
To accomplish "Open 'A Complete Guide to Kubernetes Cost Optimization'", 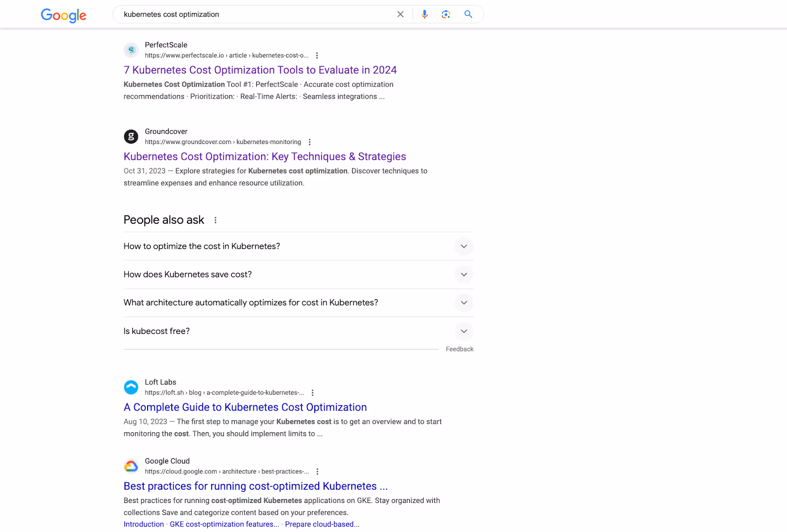I will pyautogui.click(x=245, y=407).
